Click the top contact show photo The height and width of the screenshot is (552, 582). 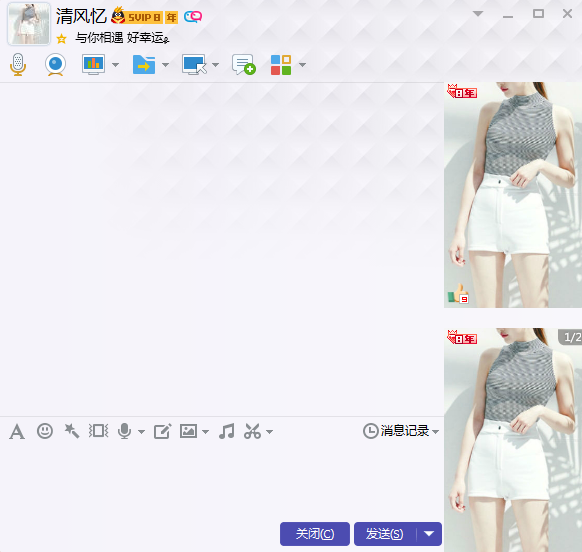pyautogui.click(x=513, y=195)
